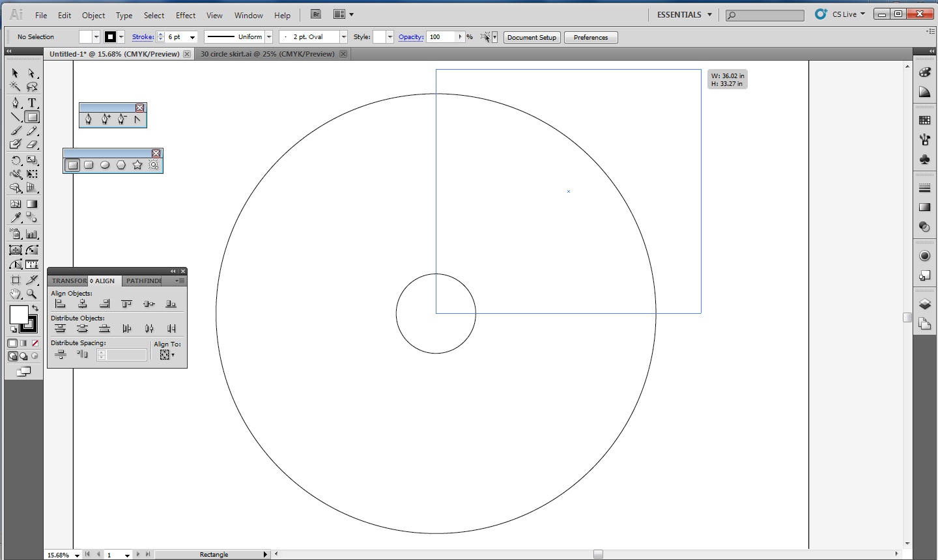Pick the Star tool in shape flyout
938x560 pixels.
[x=137, y=165]
